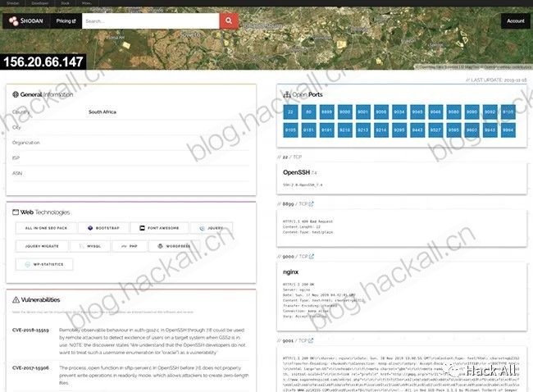This screenshot has height=392, width=533.
Task: Jump to open port 9092 tile
Action: tap(490, 112)
